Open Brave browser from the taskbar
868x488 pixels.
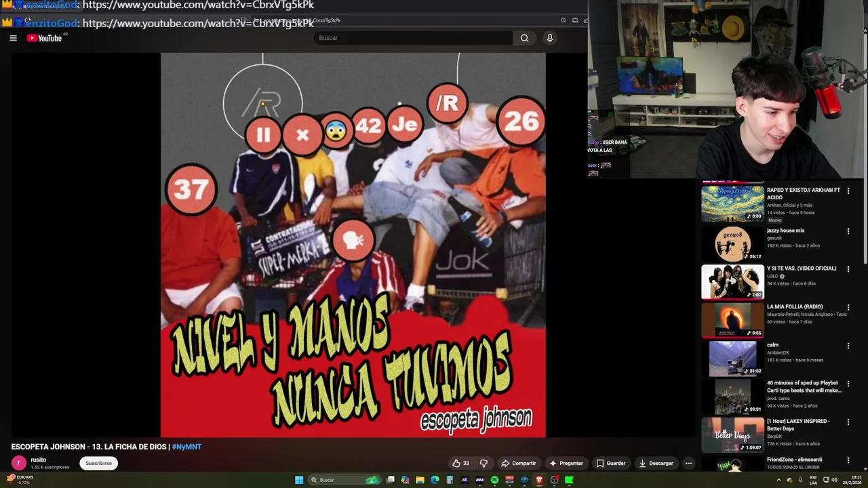pyautogui.click(x=539, y=480)
